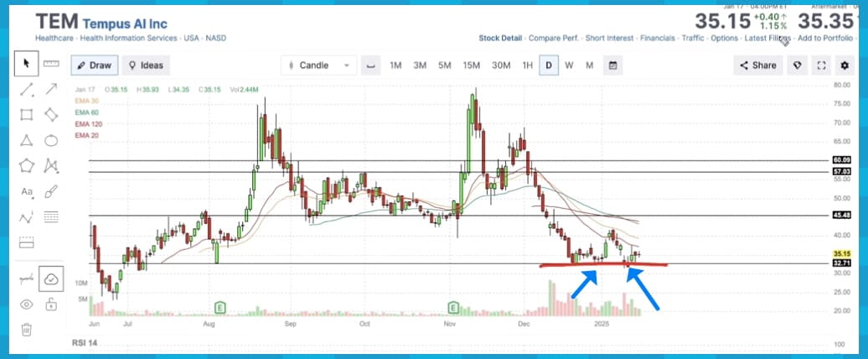The width and height of the screenshot is (868, 359).
Task: Open the Options link
Action: point(725,39)
